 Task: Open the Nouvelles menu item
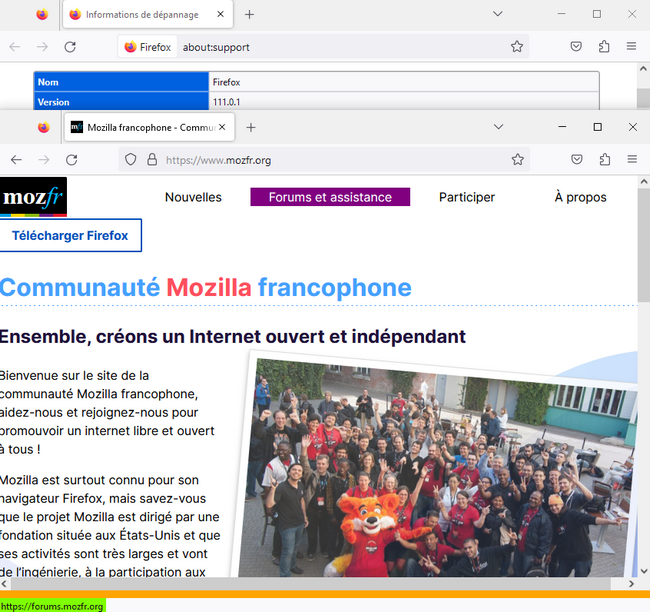point(193,197)
